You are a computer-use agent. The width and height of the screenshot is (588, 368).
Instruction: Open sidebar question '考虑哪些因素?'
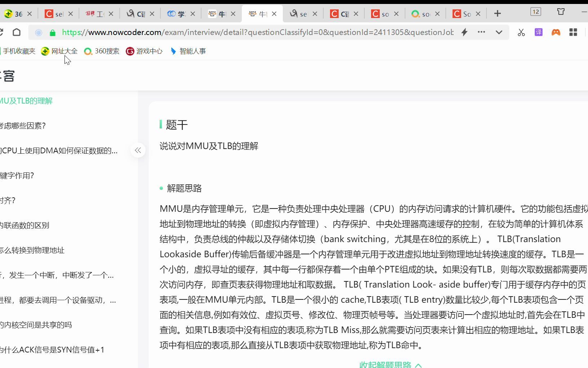point(23,126)
